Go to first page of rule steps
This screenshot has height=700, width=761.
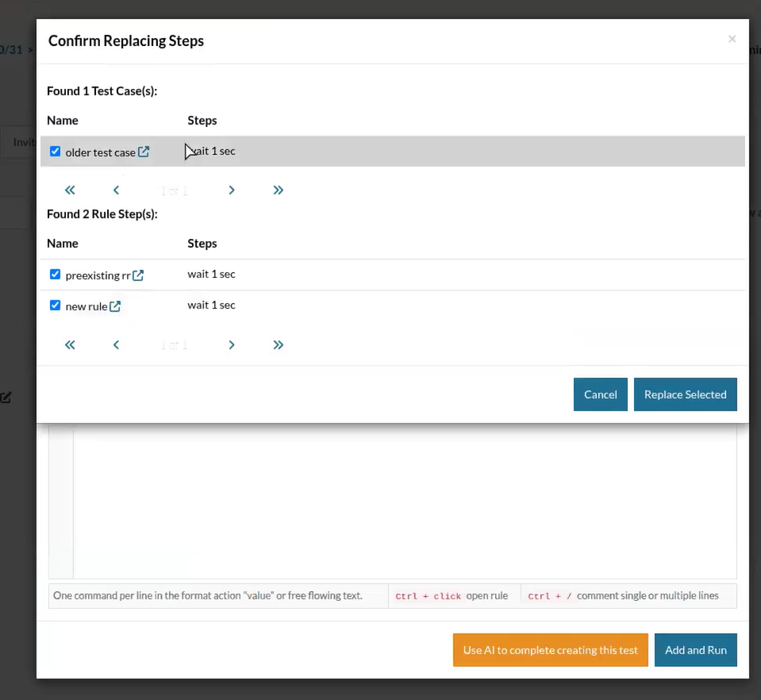click(x=70, y=345)
